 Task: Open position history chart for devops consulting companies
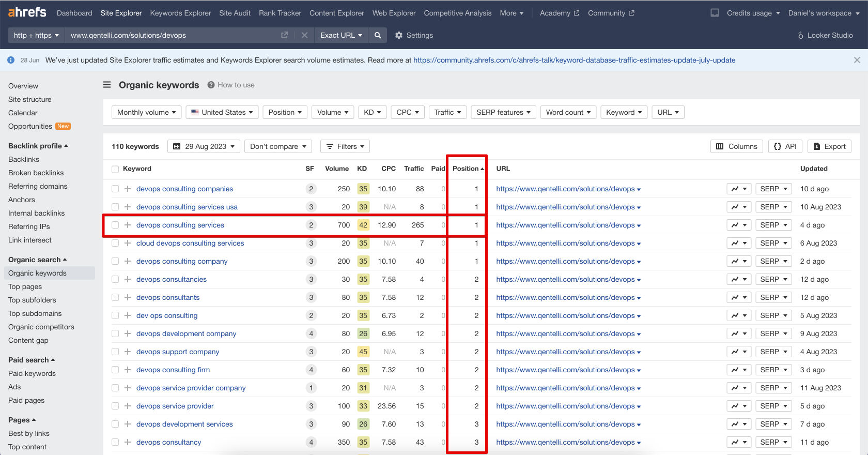[x=739, y=189]
